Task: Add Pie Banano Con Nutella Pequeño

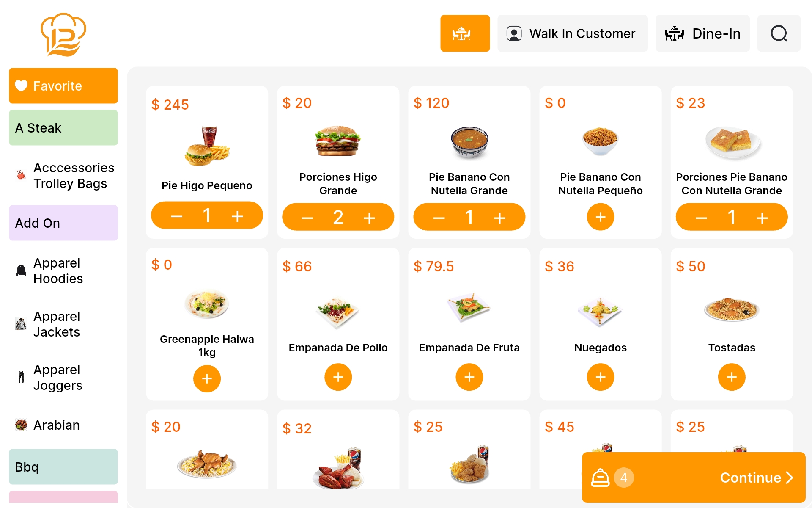Action: click(x=600, y=217)
